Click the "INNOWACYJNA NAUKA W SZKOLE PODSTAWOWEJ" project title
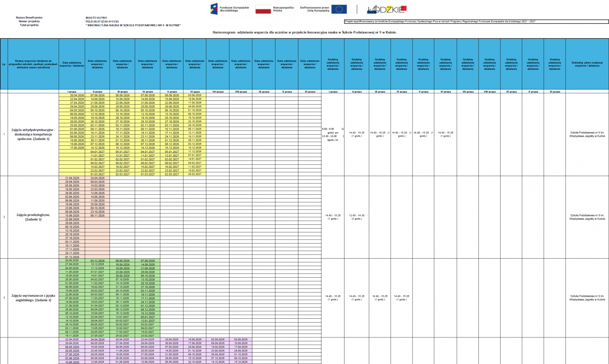This screenshot has width=609, height=364. click(x=133, y=25)
